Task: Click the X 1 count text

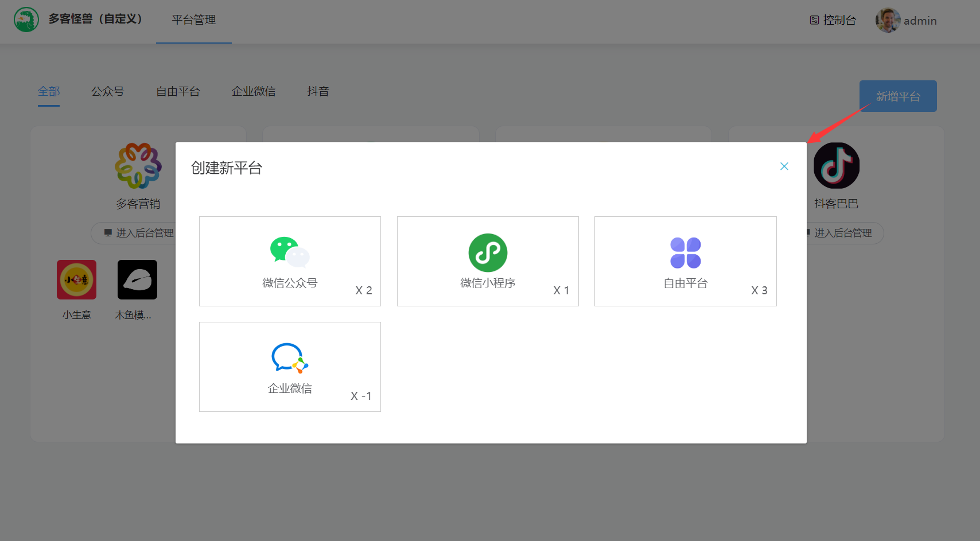Action: 561,290
